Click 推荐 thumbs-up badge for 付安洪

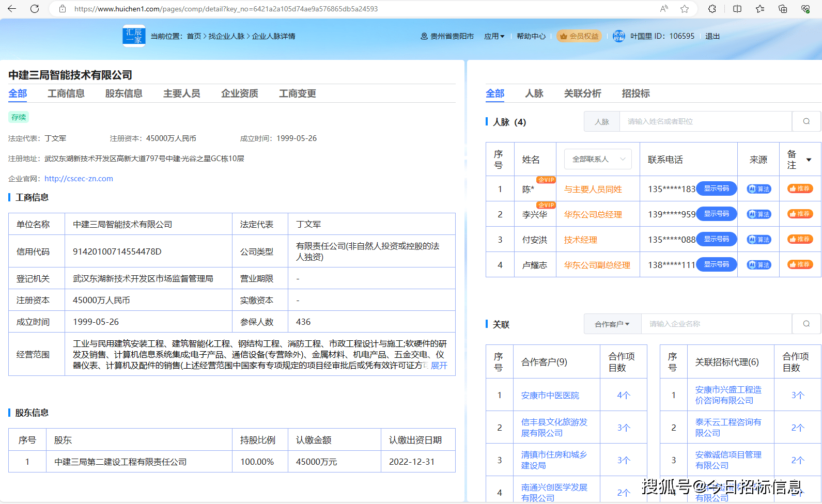point(800,239)
